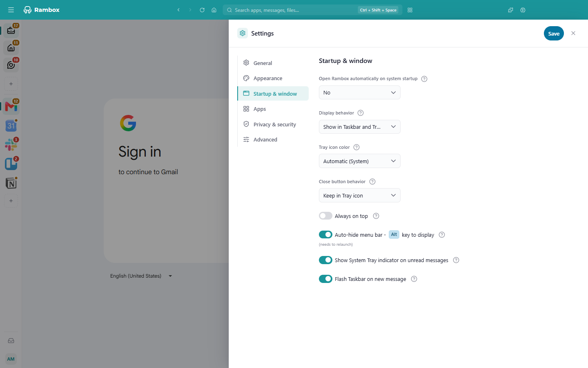Show help for Display behavior

point(361,113)
